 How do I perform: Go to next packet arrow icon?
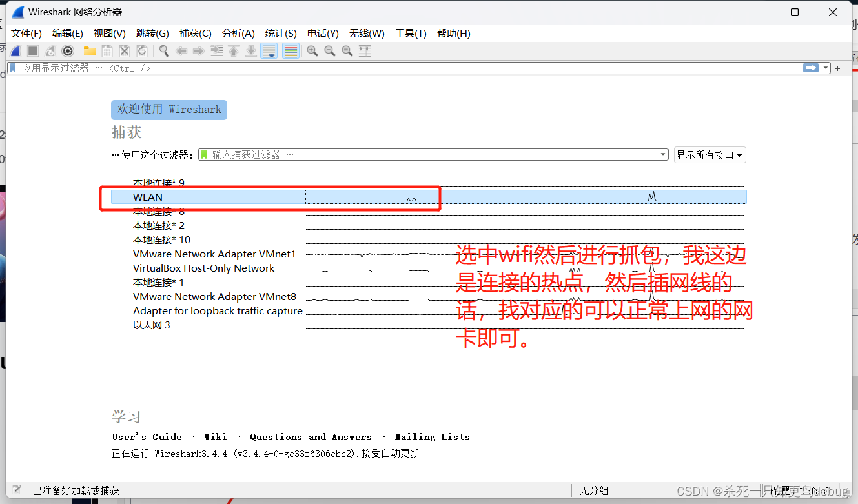tap(199, 51)
